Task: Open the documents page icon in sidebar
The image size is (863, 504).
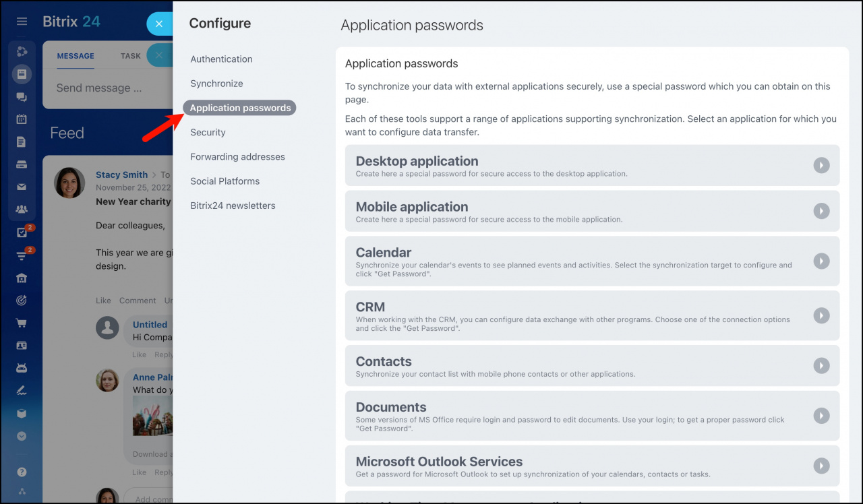Action: (x=22, y=141)
